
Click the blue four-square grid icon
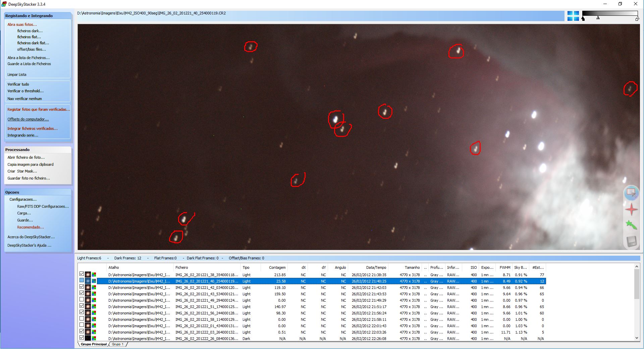(573, 16)
